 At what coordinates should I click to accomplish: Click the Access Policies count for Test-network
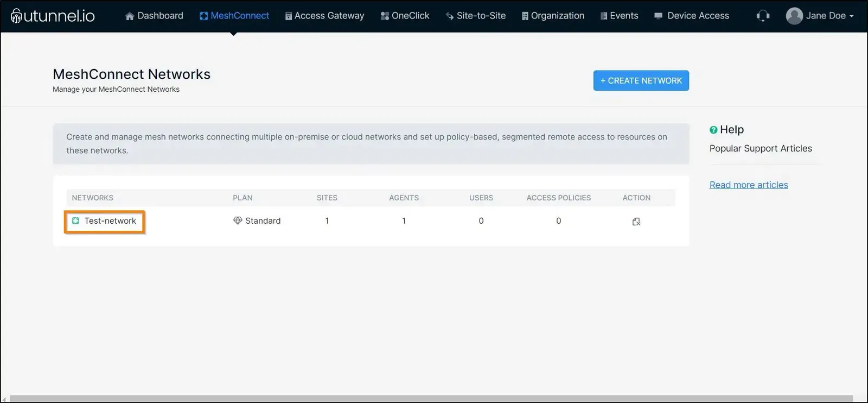pos(559,221)
